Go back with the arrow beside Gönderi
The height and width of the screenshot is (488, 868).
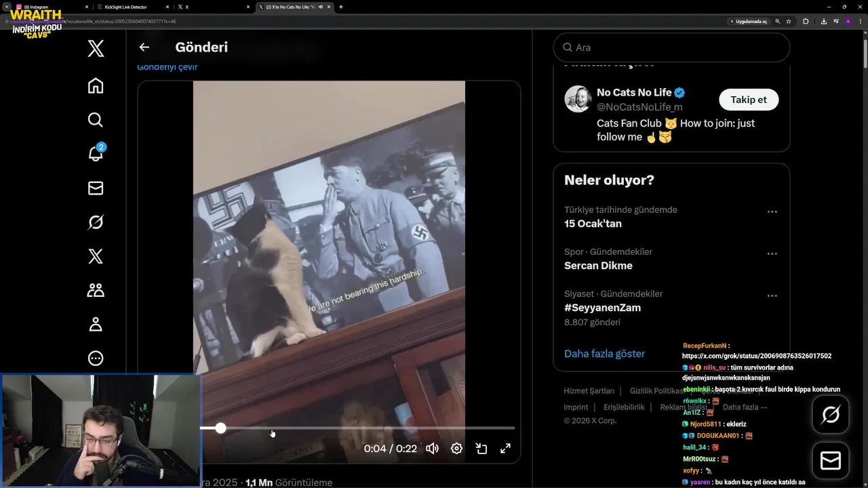[x=144, y=47]
